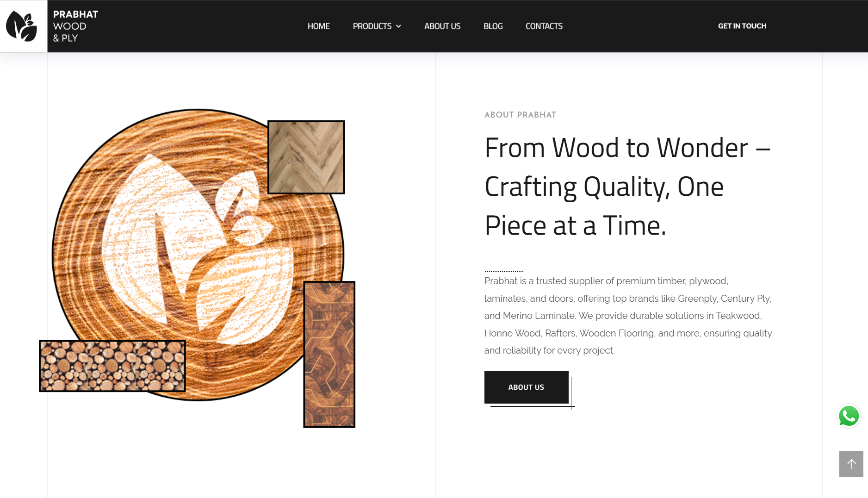
Task: Select hexagon pattern wood panel thumbnail
Action: click(329, 355)
